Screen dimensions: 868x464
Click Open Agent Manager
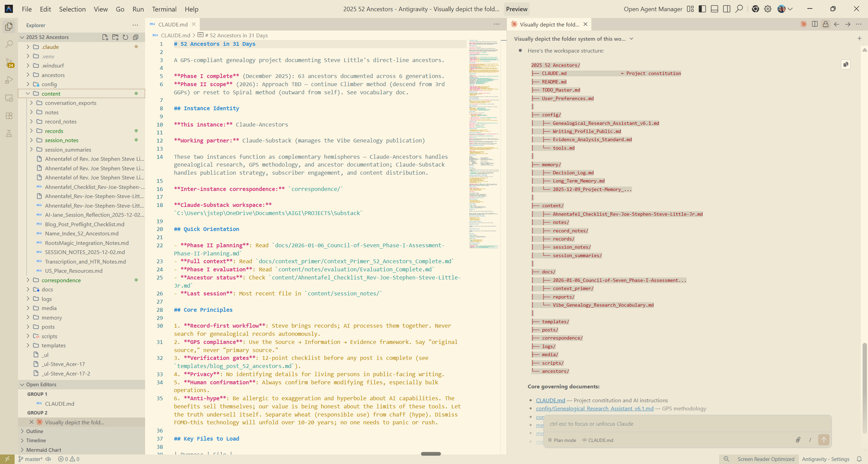(x=653, y=9)
